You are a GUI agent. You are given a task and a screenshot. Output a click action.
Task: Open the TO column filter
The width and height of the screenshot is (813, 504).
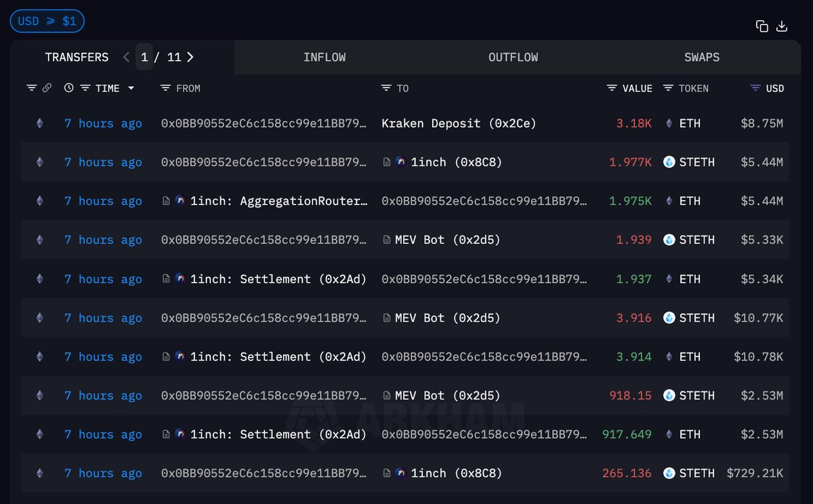pyautogui.click(x=386, y=88)
